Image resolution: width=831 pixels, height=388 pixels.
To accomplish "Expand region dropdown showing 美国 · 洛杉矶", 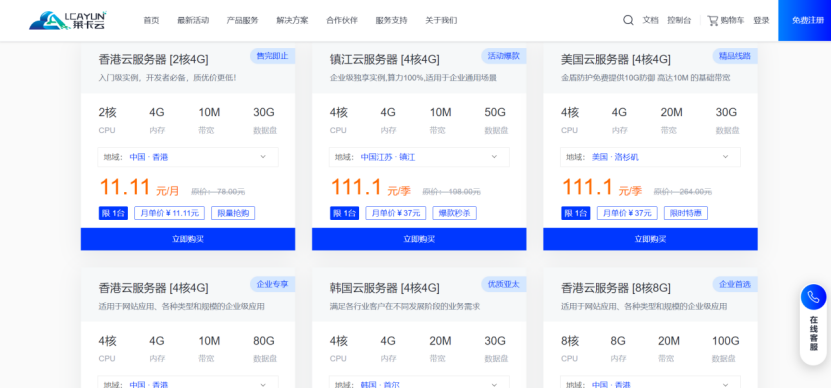I will [650, 157].
